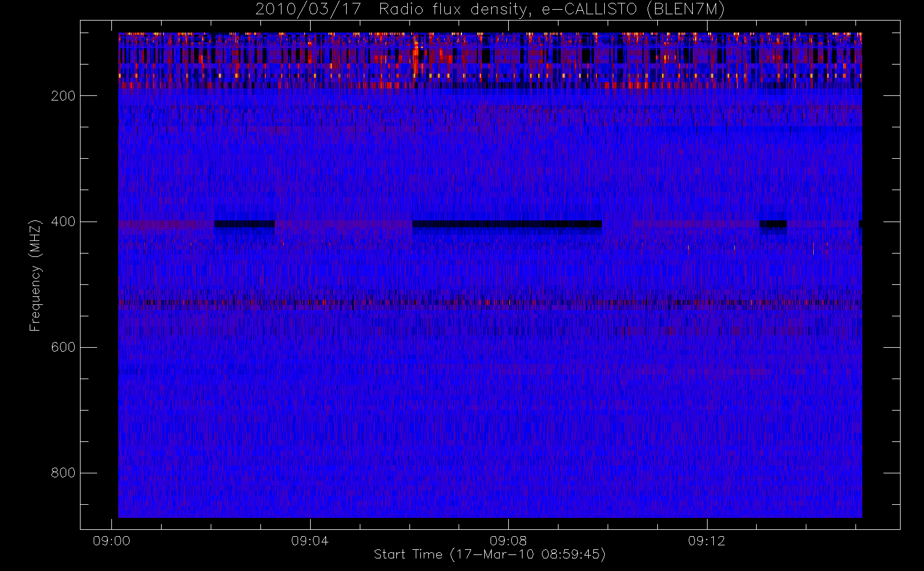
Task: Click the 09:12 time tick label
Action: coord(706,541)
